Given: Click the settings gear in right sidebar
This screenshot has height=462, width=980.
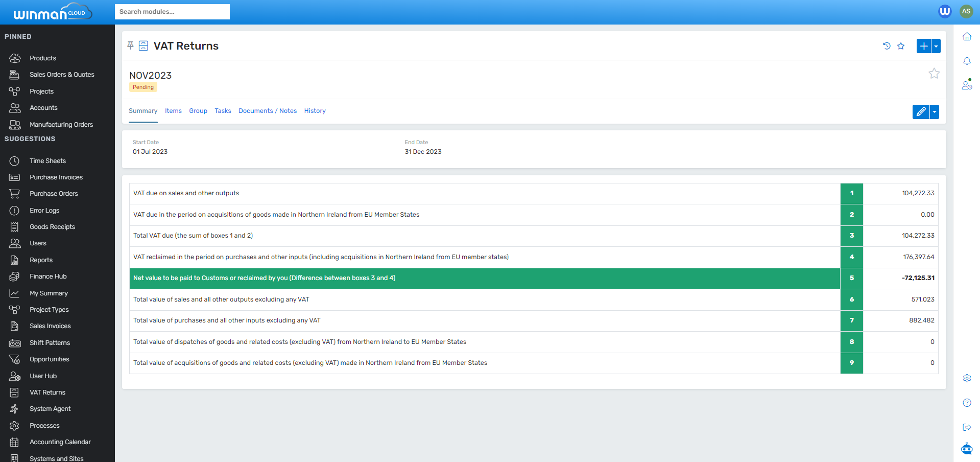Looking at the screenshot, I should pyautogui.click(x=967, y=378).
